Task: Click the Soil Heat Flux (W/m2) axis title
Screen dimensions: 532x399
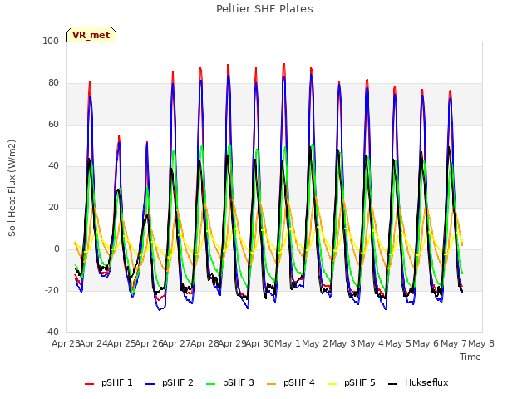Action: 12,188
